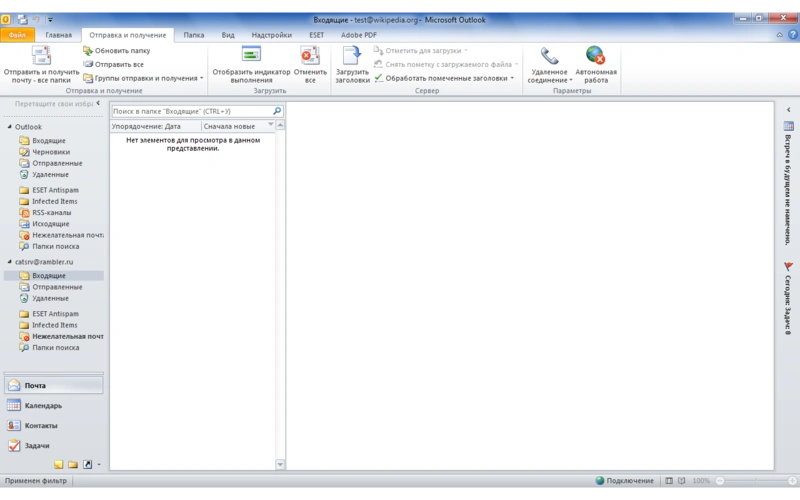The width and height of the screenshot is (800, 500).
Task: Click the Outlook help question icon
Action: coord(792,35)
